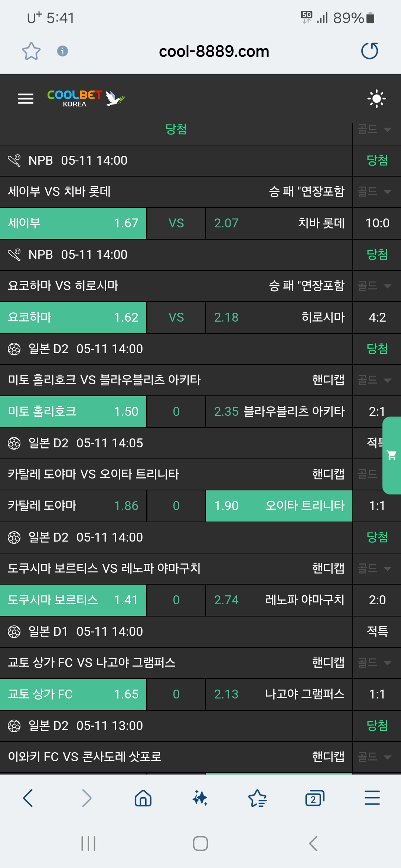Toggle light mode with the sun icon
The width and height of the screenshot is (401, 868).
tap(376, 99)
